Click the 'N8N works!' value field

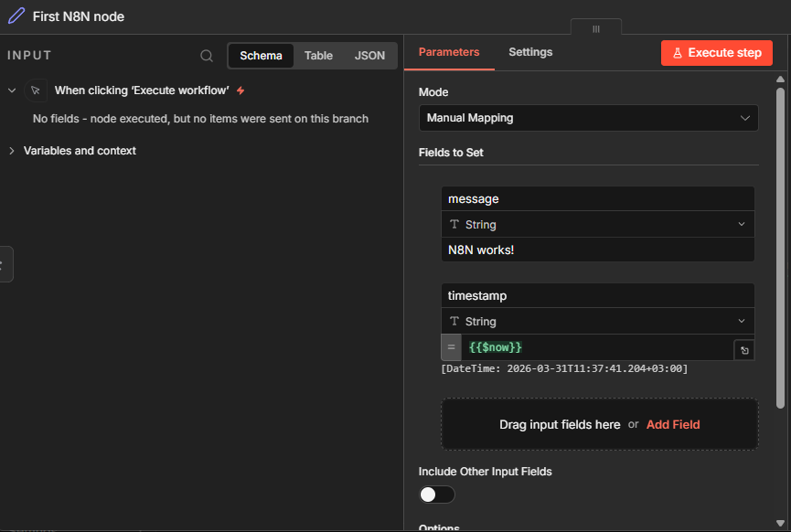point(597,250)
